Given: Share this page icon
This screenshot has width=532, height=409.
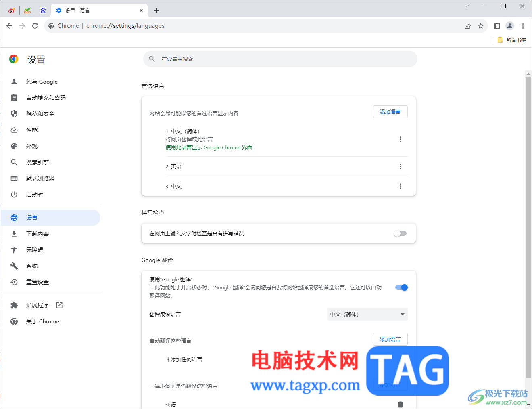Looking at the screenshot, I should 468,26.
